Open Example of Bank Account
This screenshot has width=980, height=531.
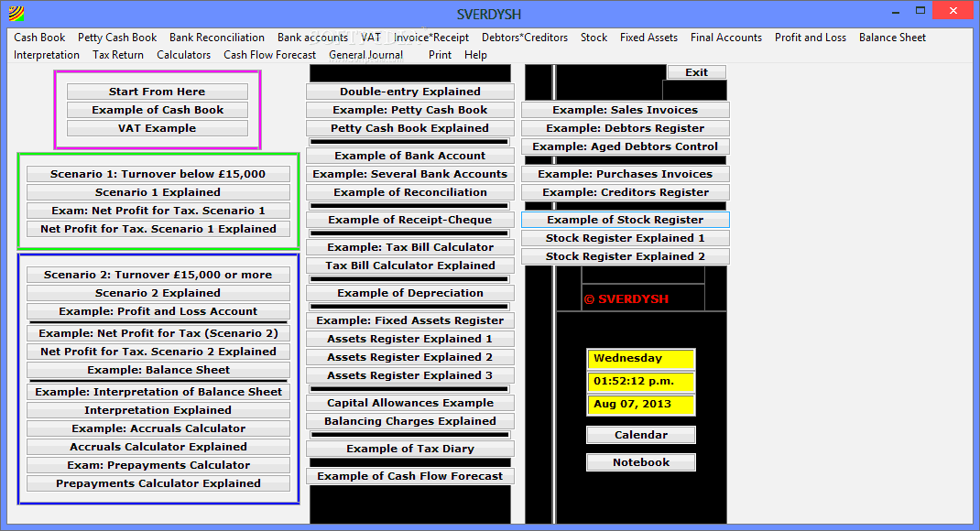click(410, 156)
